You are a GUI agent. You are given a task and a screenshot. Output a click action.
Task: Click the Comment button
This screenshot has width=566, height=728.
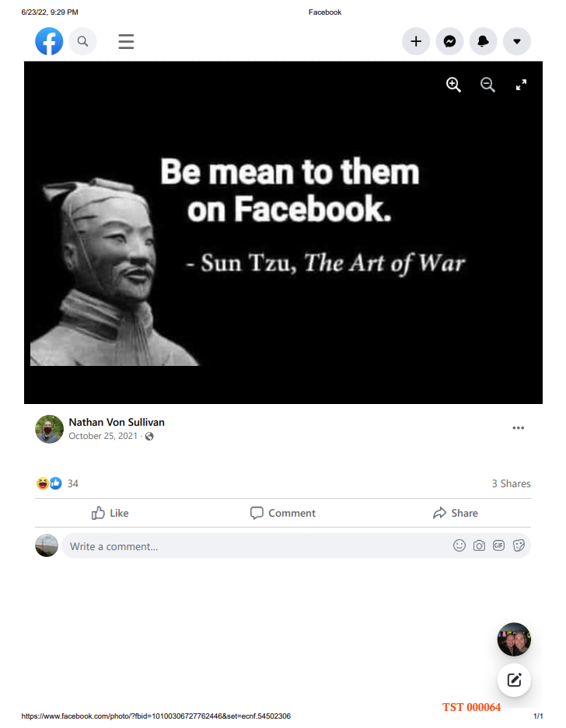pyautogui.click(x=282, y=513)
